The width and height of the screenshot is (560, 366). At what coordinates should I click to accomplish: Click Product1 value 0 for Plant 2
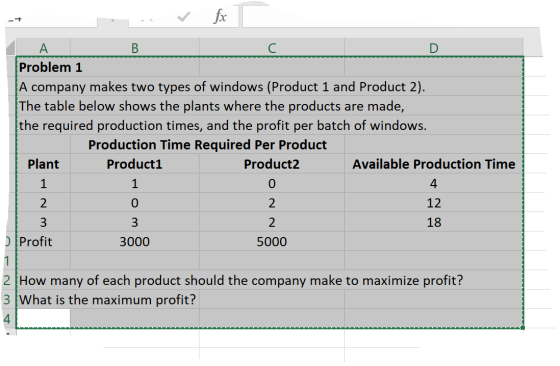(x=135, y=203)
